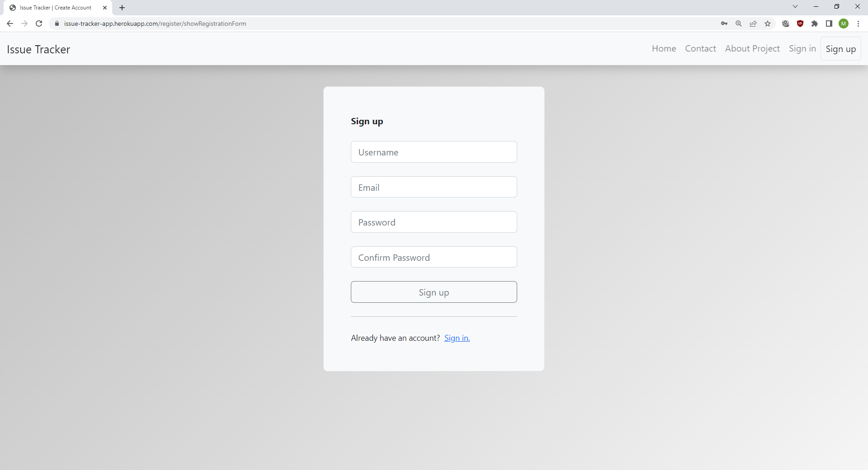
Task: Open Chrome's three-dot menu
Action: [858, 23]
